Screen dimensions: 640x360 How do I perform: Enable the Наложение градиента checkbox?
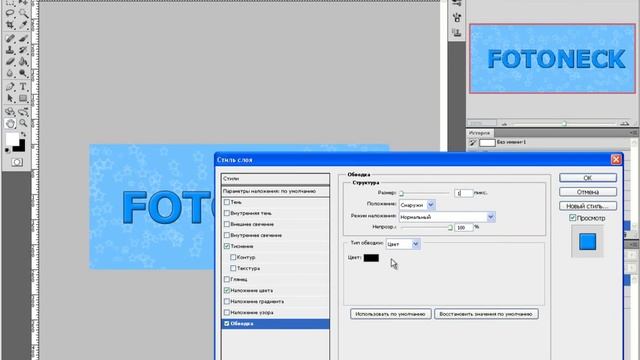(x=227, y=301)
